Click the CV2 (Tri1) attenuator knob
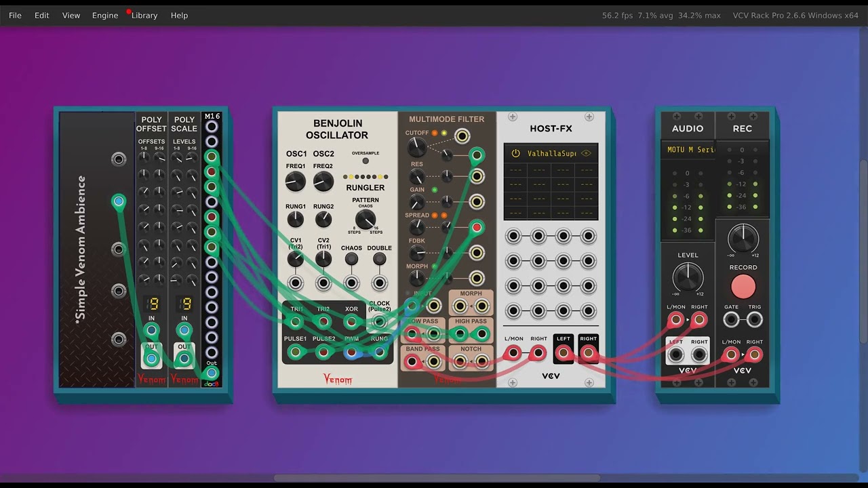This screenshot has height=488, width=868. tap(323, 259)
